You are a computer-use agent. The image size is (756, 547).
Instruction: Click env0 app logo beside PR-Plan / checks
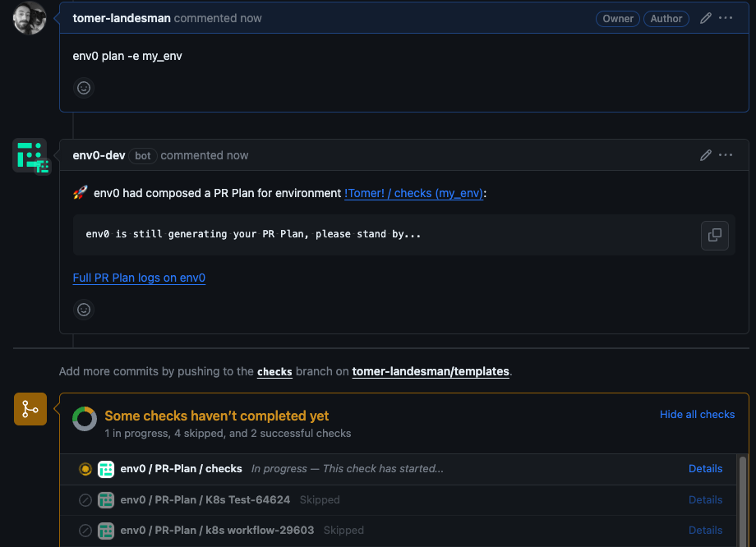click(x=106, y=469)
